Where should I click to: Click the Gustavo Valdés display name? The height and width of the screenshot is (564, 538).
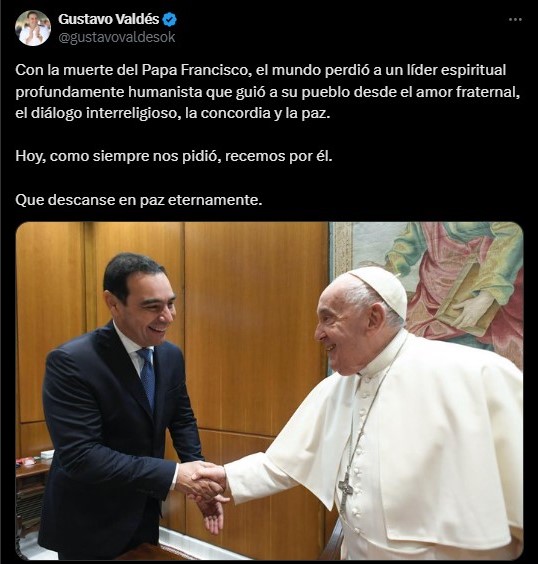coord(108,19)
